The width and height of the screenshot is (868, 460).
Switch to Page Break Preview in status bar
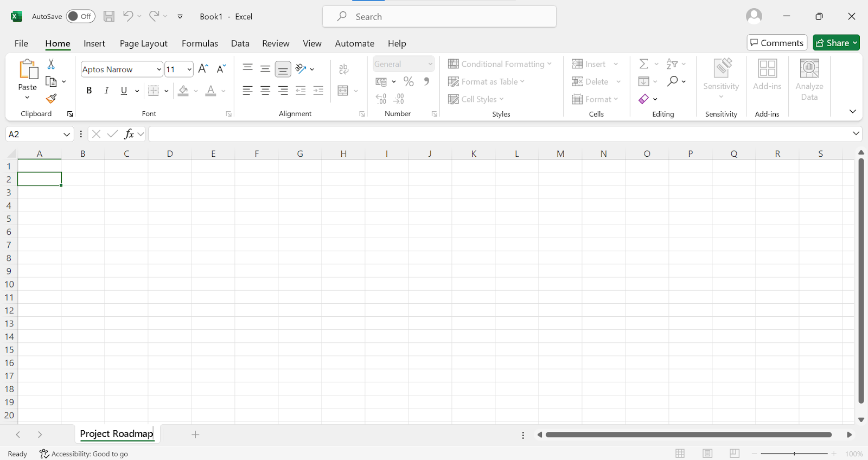pos(735,453)
